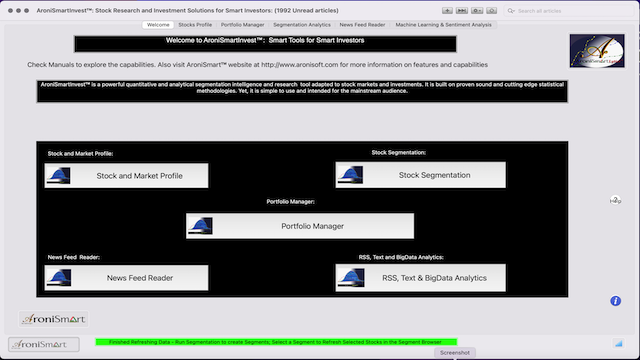Click the plus add toolbar button
Screen dimensions: 640x360
[447, 11]
